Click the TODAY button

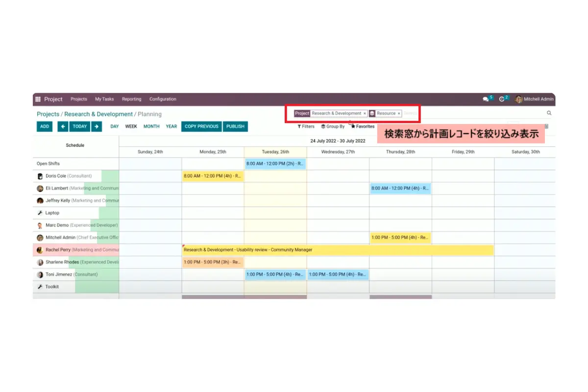80,126
